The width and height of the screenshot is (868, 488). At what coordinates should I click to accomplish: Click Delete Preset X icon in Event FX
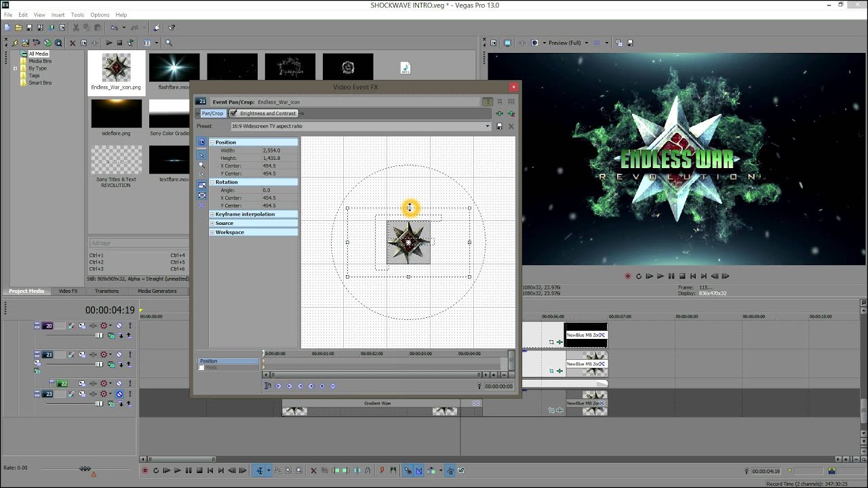click(511, 126)
